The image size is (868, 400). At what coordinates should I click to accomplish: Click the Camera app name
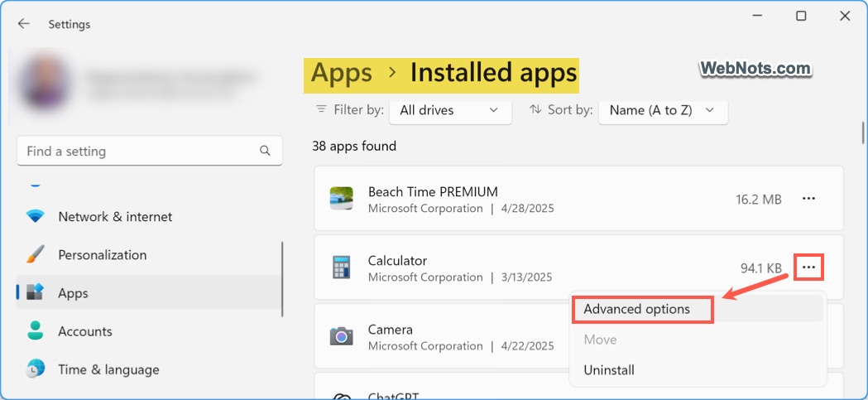(x=391, y=329)
